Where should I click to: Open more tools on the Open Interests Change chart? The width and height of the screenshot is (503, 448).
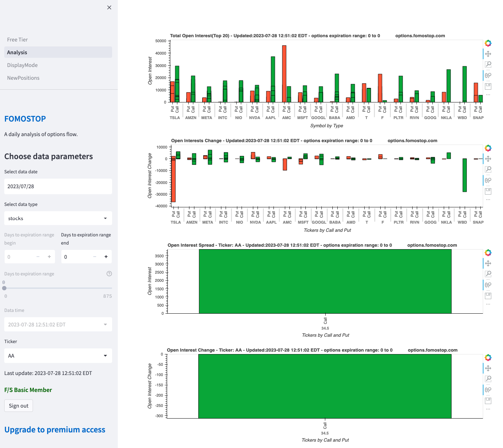coord(488,200)
